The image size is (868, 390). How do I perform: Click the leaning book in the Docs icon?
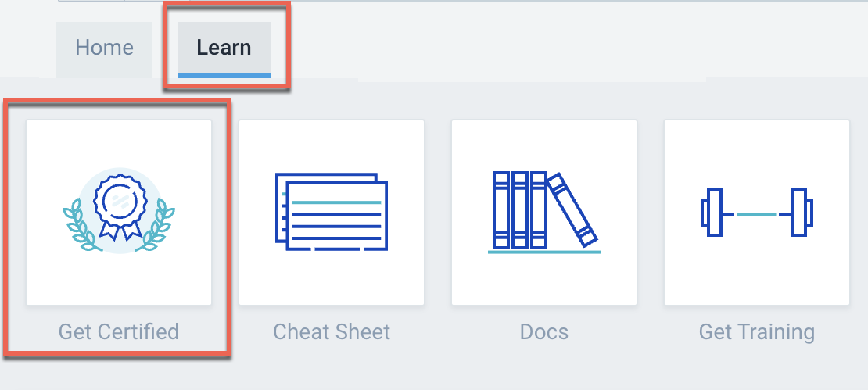pyautogui.click(x=572, y=209)
